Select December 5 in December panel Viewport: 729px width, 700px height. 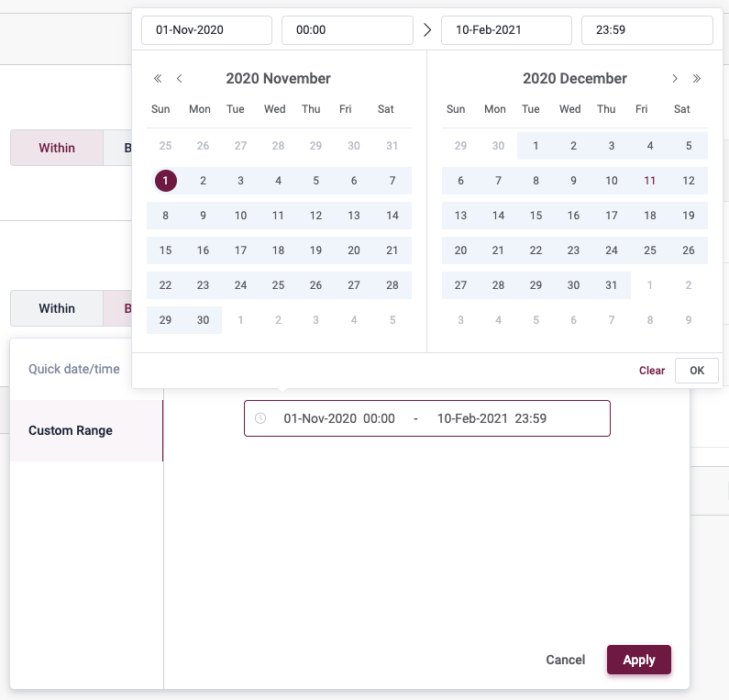coord(689,146)
